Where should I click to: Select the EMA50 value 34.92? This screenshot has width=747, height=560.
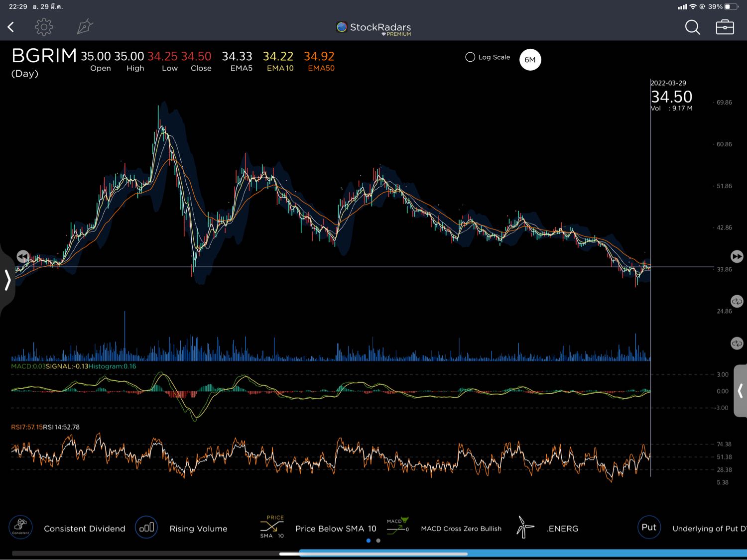pyautogui.click(x=319, y=56)
